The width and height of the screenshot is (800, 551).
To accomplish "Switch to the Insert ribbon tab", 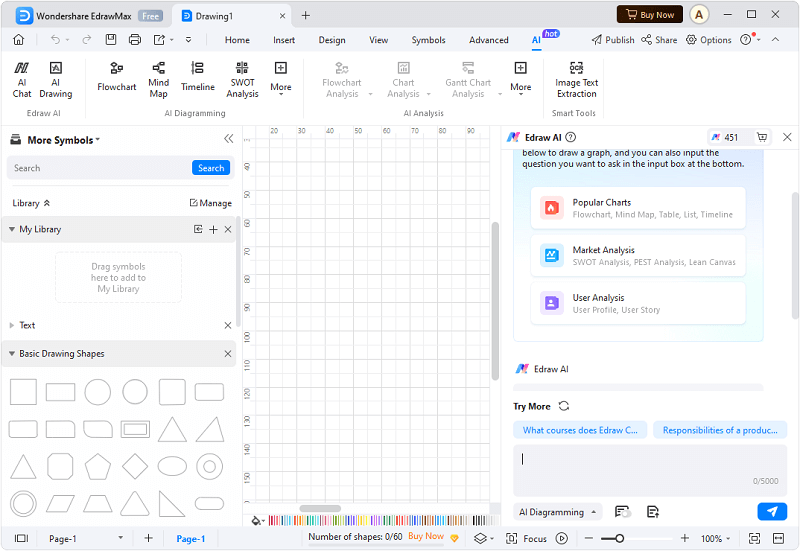I will pyautogui.click(x=284, y=40).
